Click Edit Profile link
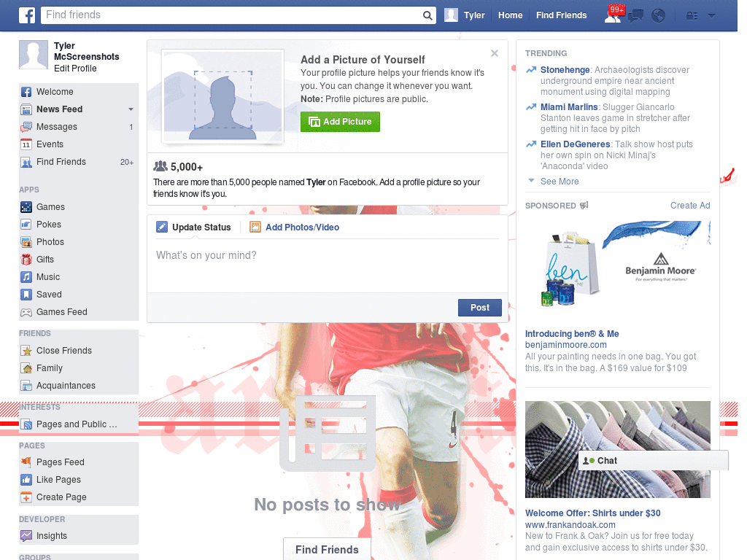Image resolution: width=747 pixels, height=560 pixels. click(75, 69)
